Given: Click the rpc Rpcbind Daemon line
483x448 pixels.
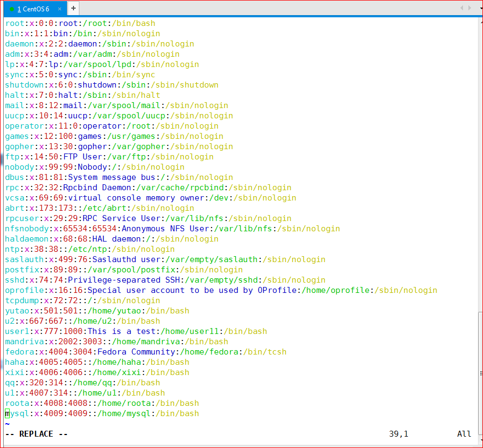Looking at the screenshot, I should (x=148, y=188).
